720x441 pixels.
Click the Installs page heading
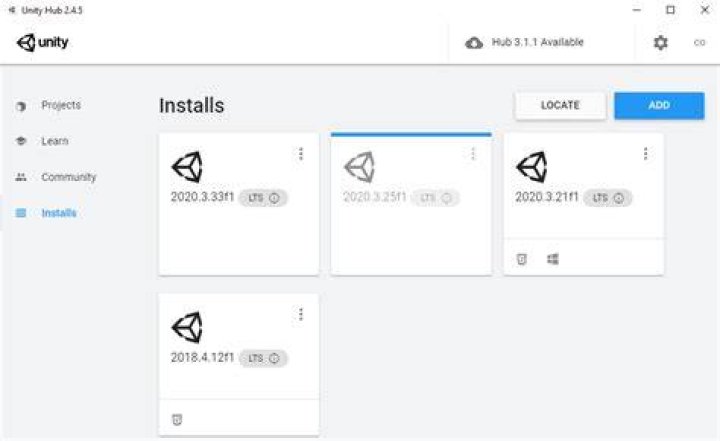tap(191, 106)
